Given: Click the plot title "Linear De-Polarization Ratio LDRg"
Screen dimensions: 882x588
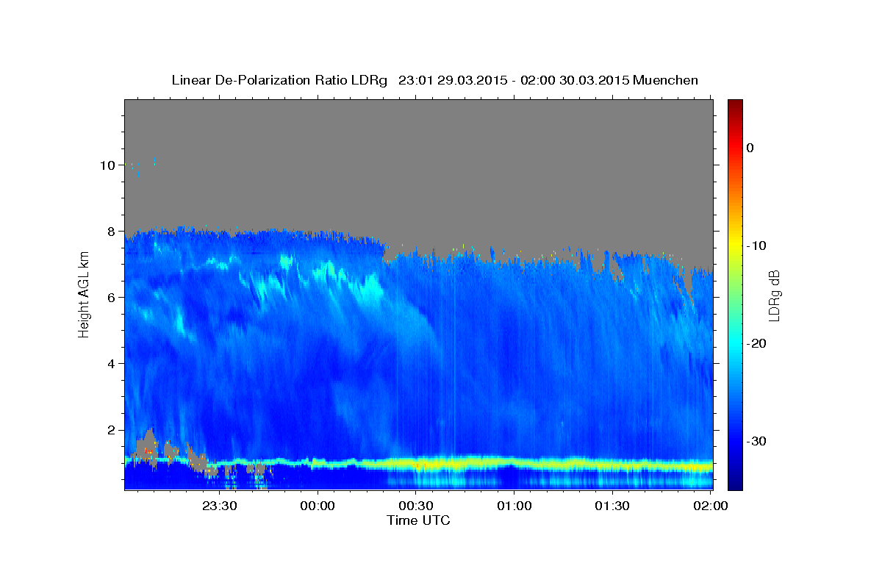Looking at the screenshot, I should (279, 80).
